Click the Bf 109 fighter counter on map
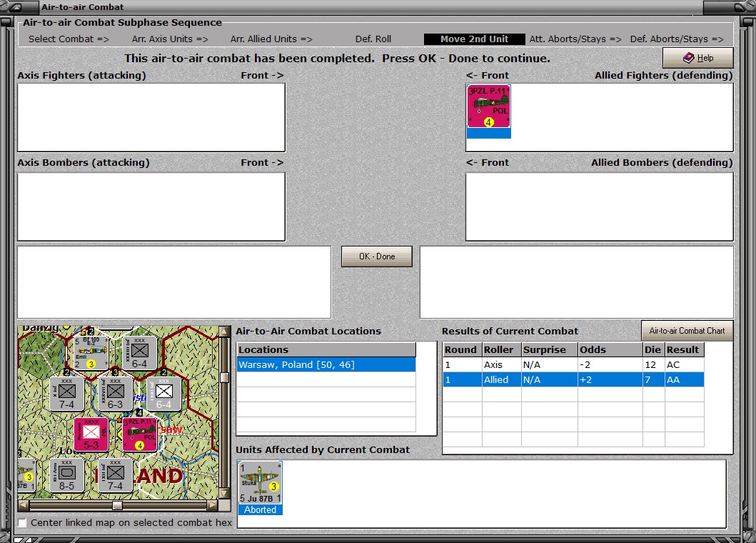This screenshot has width=756, height=543. pos(90,352)
